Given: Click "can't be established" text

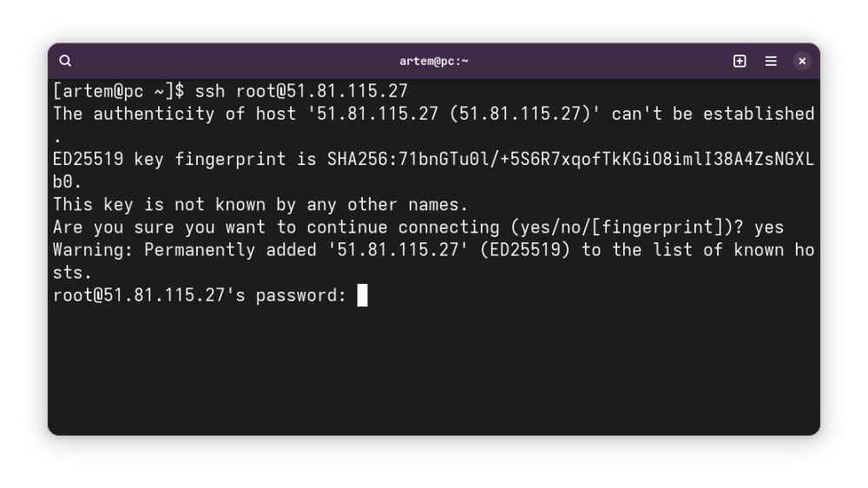Looking at the screenshot, I should click(x=713, y=114).
